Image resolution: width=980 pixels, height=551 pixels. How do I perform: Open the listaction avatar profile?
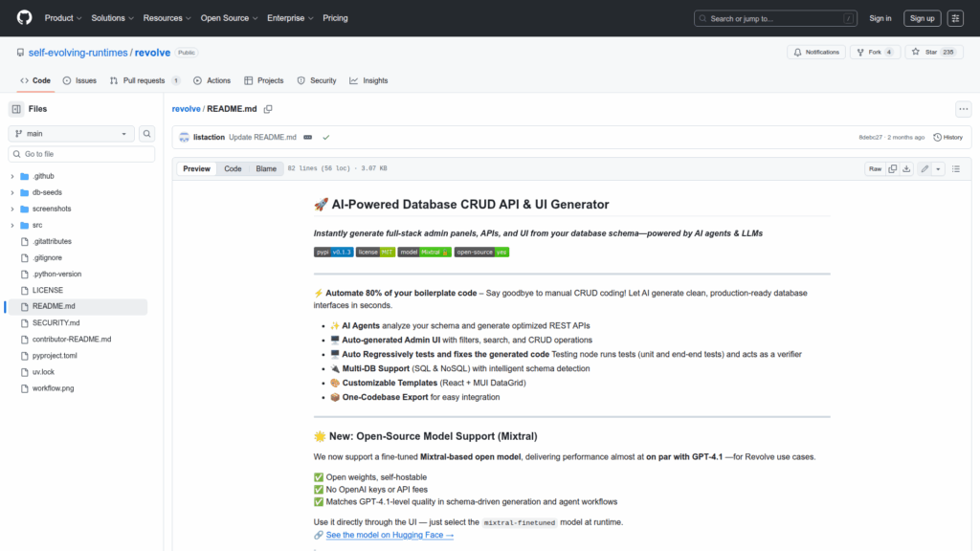pos(184,138)
